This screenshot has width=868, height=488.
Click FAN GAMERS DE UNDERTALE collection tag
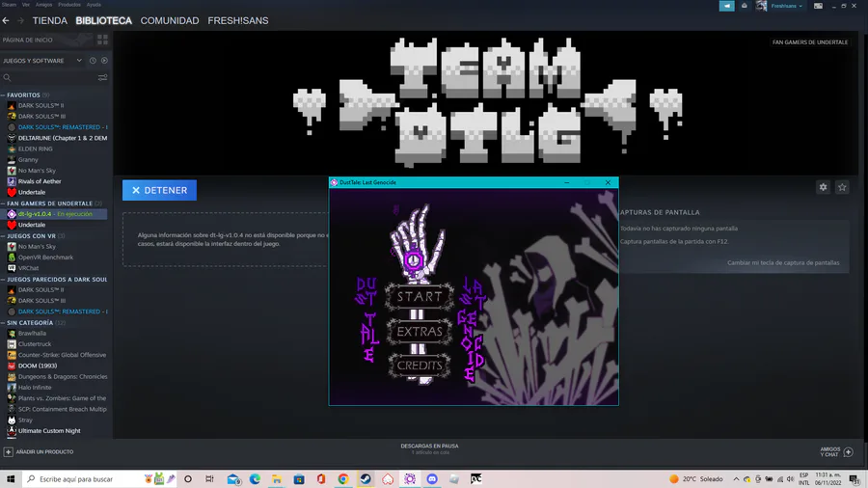pyautogui.click(x=810, y=42)
